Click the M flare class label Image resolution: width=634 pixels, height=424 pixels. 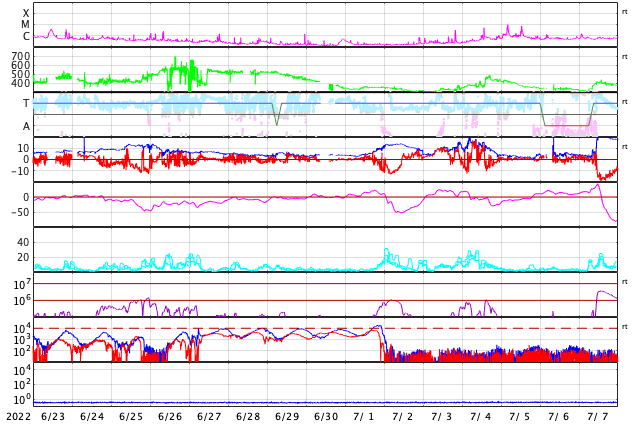tap(25, 25)
